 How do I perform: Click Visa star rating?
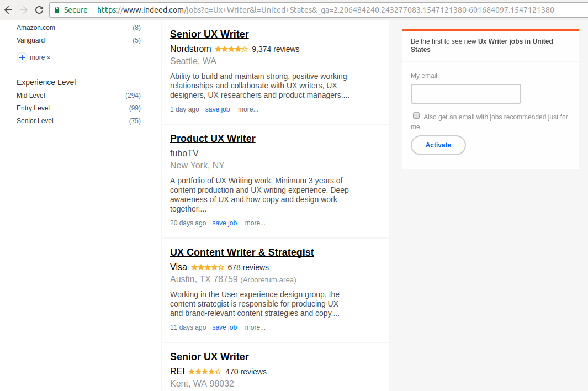click(208, 267)
